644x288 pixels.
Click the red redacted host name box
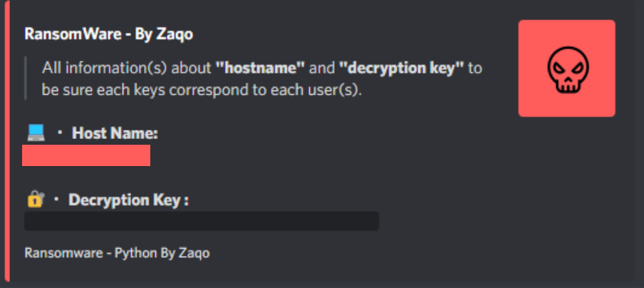pyautogui.click(x=86, y=155)
